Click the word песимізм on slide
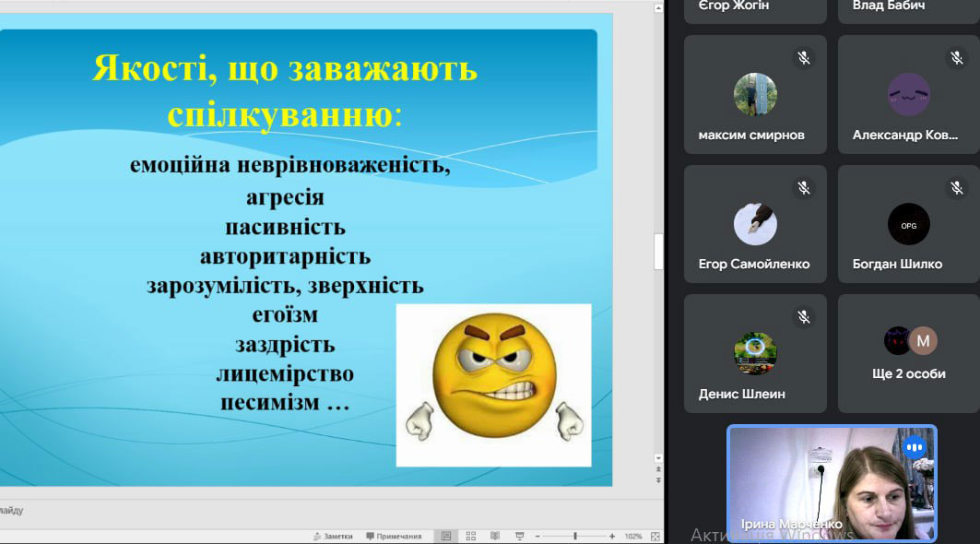Screen dimensions: 980x544 coord(271,402)
